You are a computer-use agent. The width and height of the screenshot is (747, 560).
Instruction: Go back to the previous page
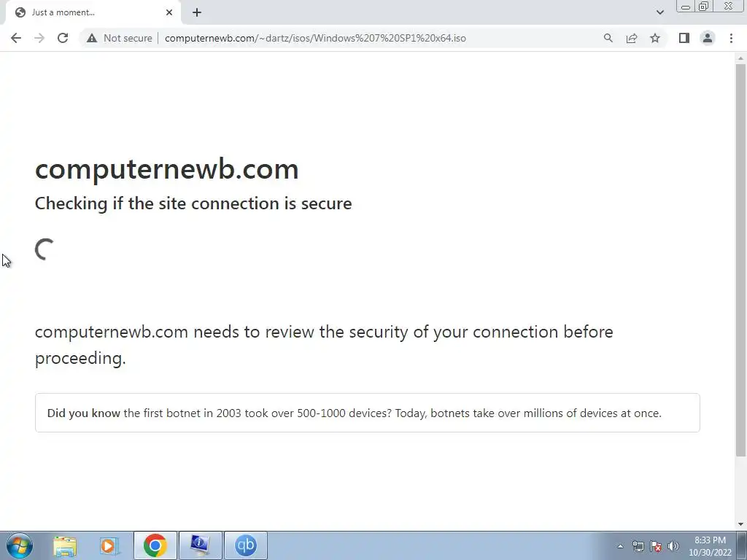click(x=16, y=38)
